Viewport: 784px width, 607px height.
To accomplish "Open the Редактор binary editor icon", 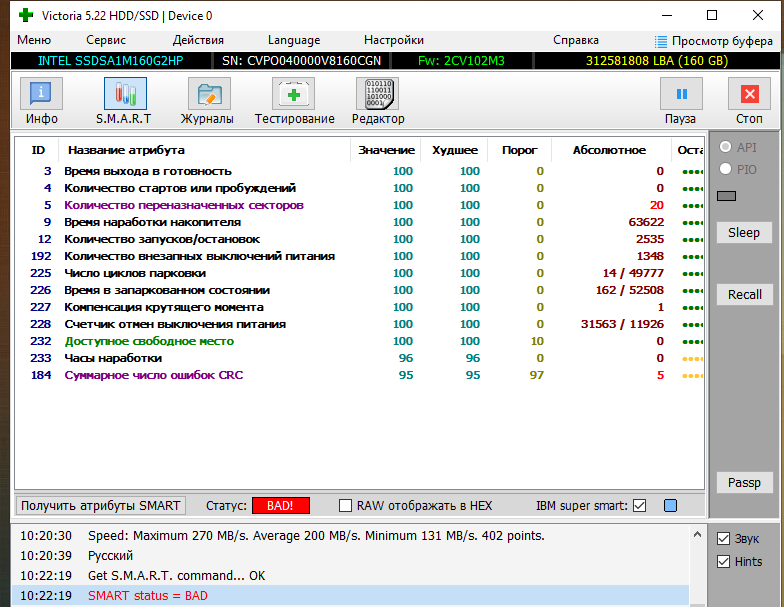I will coord(378,94).
